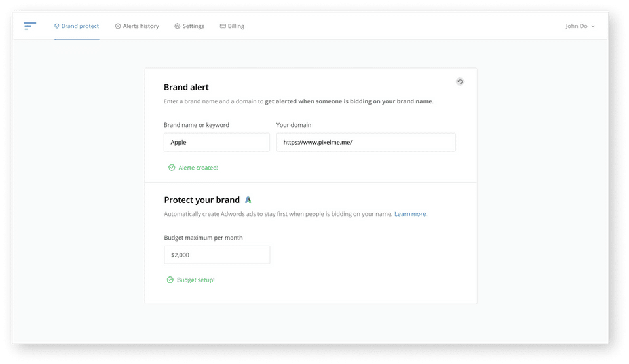The image size is (629, 364).
Task: Click the Brand name or keyword field
Action: point(217,142)
